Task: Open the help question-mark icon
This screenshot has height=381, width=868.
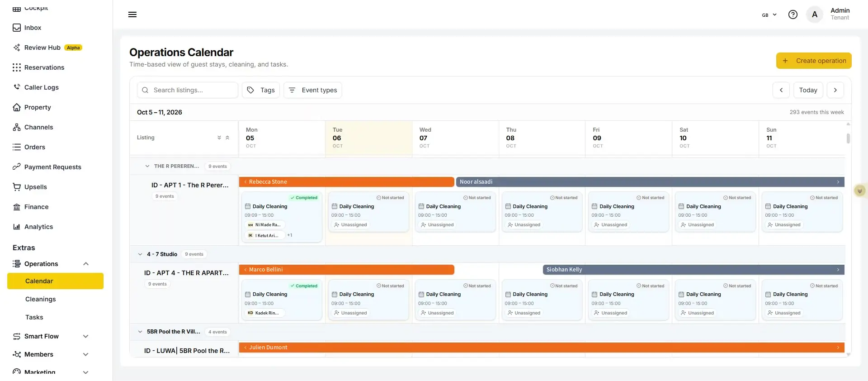Action: (793, 14)
